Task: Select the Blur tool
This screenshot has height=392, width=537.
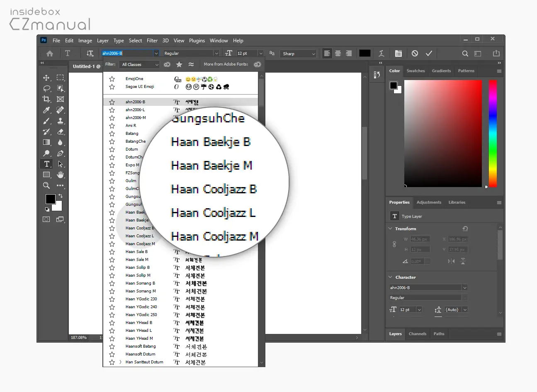Action: pos(61,142)
